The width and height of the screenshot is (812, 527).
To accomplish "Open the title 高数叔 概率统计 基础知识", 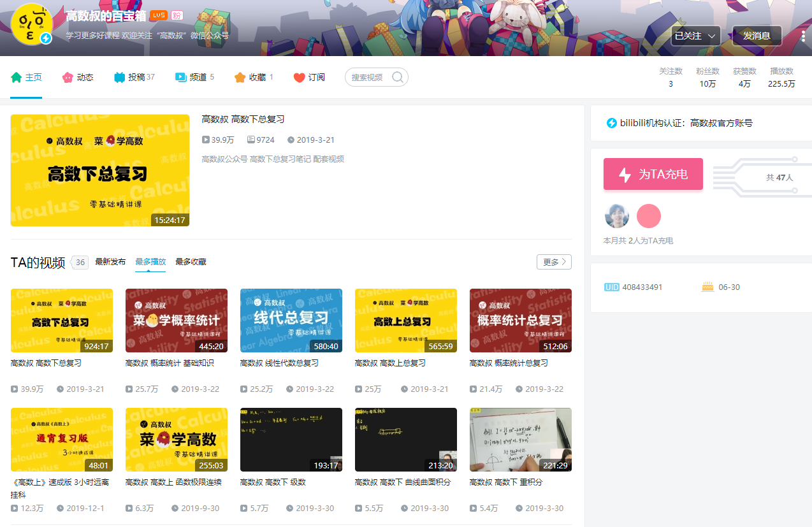I will (x=170, y=363).
